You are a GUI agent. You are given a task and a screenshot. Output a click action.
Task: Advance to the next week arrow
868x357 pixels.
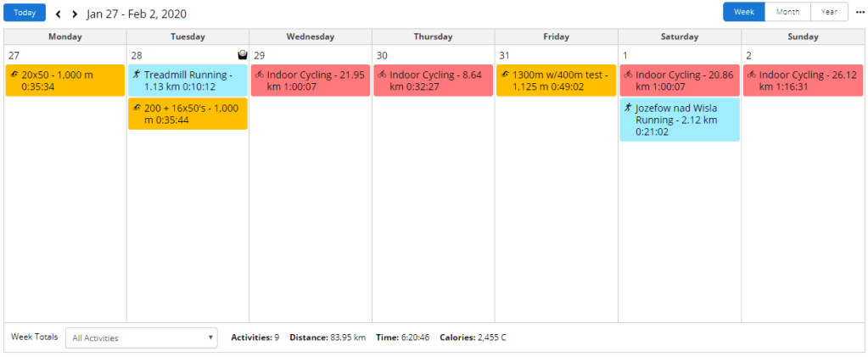tap(75, 14)
